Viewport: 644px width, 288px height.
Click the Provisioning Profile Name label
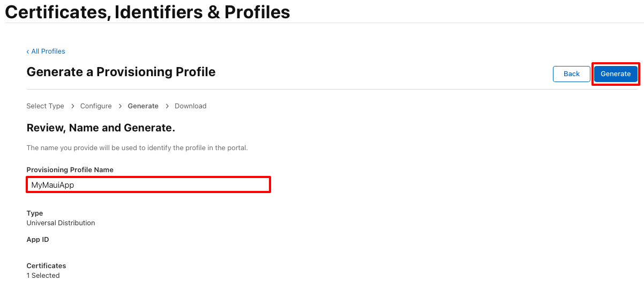point(70,170)
